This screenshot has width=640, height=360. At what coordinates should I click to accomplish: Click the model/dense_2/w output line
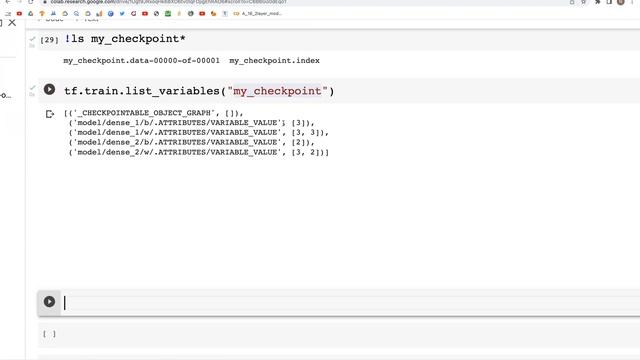[199, 152]
